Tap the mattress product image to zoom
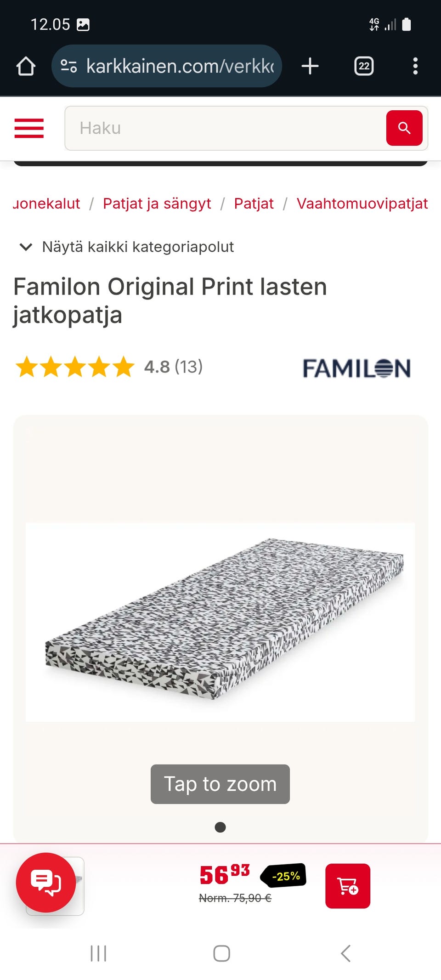 click(x=220, y=622)
